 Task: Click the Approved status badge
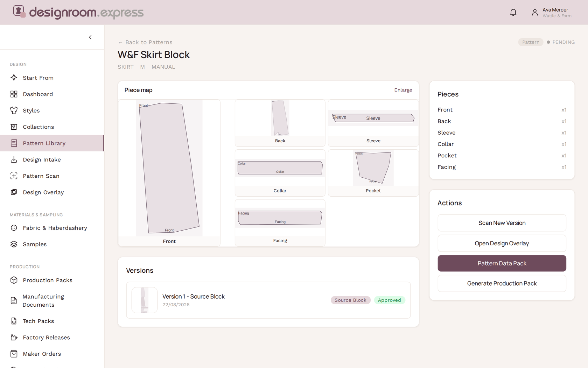click(390, 300)
